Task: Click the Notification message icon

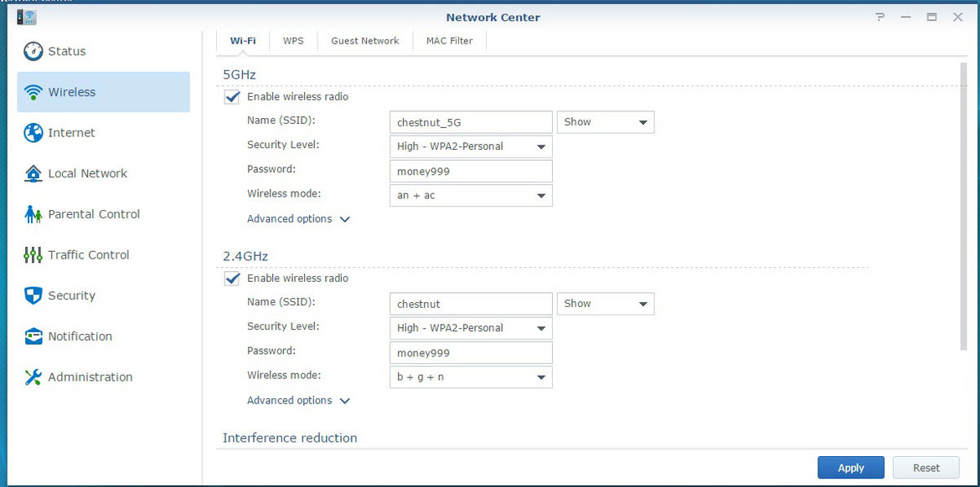Action: click(x=33, y=336)
